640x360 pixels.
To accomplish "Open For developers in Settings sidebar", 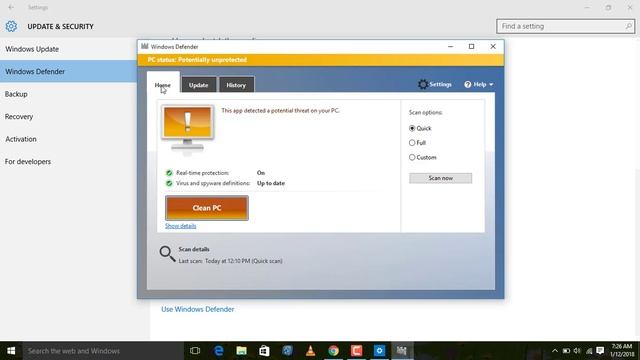I will (x=28, y=162).
